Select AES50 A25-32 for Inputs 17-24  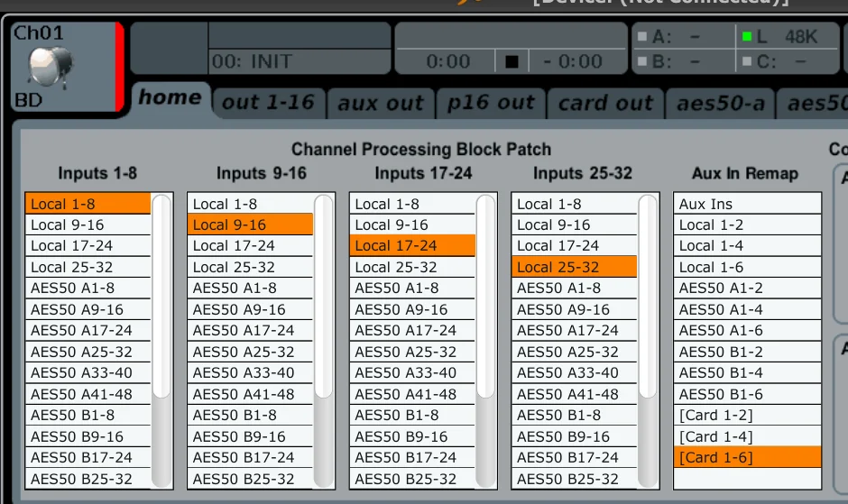coord(412,352)
